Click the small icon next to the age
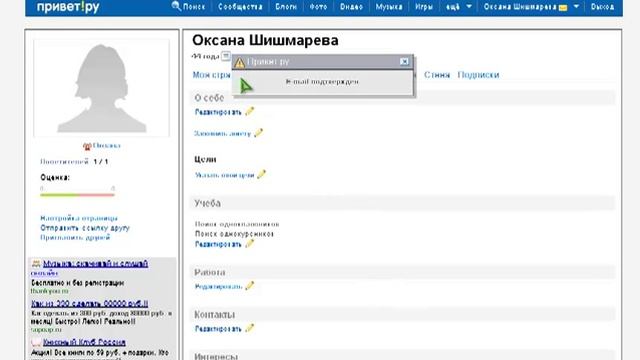640x360 pixels. click(226, 56)
